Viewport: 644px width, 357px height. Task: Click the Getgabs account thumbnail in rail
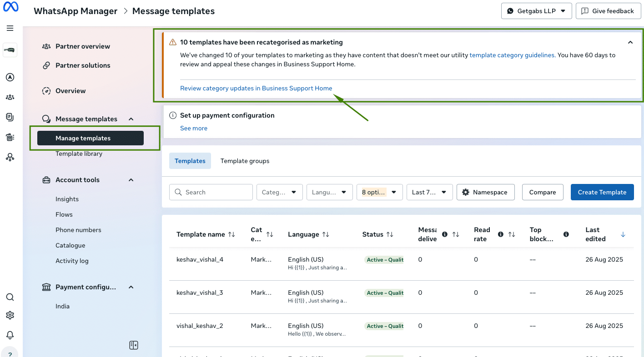coord(10,50)
